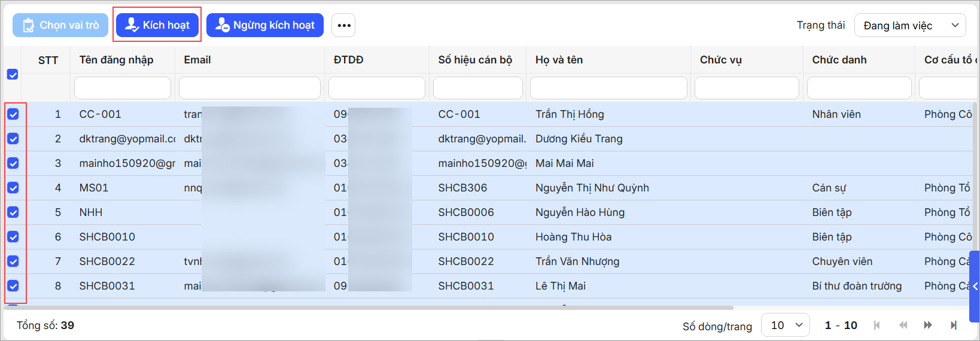980x341 pixels.
Task: Deselect the row for Lê Thị Mai
Action: (13, 286)
